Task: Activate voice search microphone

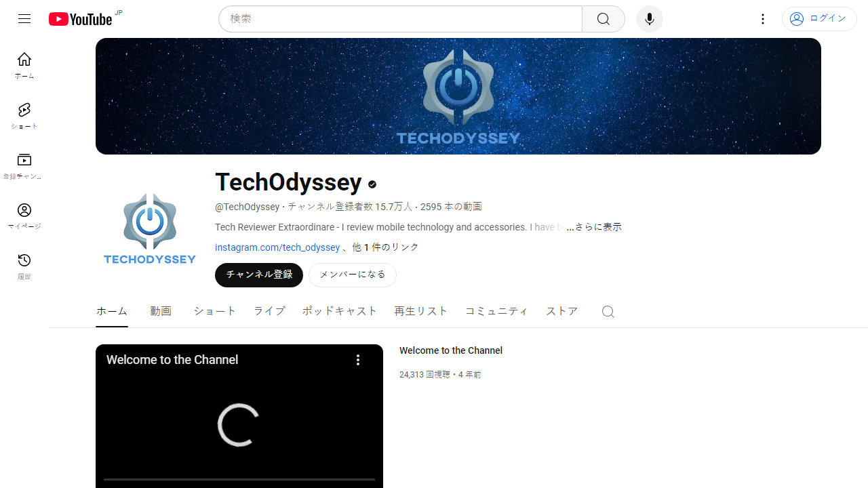Action: pyautogui.click(x=649, y=19)
